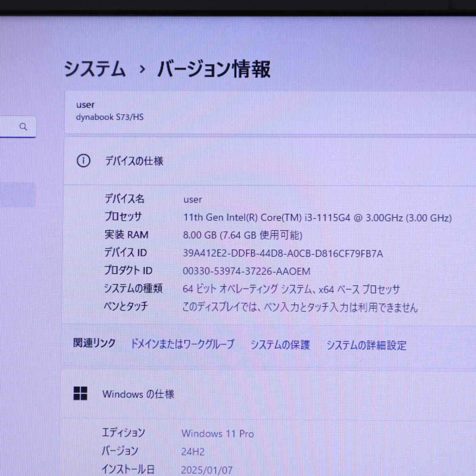Open ドメインまたはワークグループ link
The image size is (476, 476).
pyautogui.click(x=182, y=344)
